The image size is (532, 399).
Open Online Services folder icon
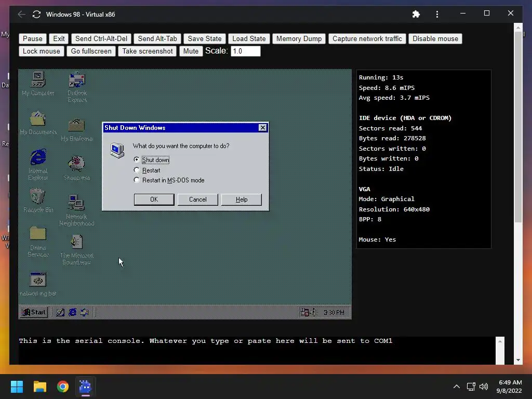pos(38,242)
